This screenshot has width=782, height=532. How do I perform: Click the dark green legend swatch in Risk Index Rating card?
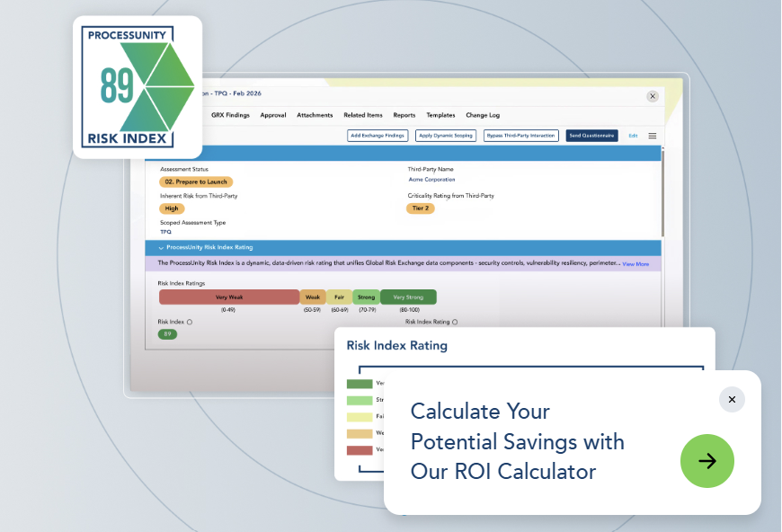360,384
